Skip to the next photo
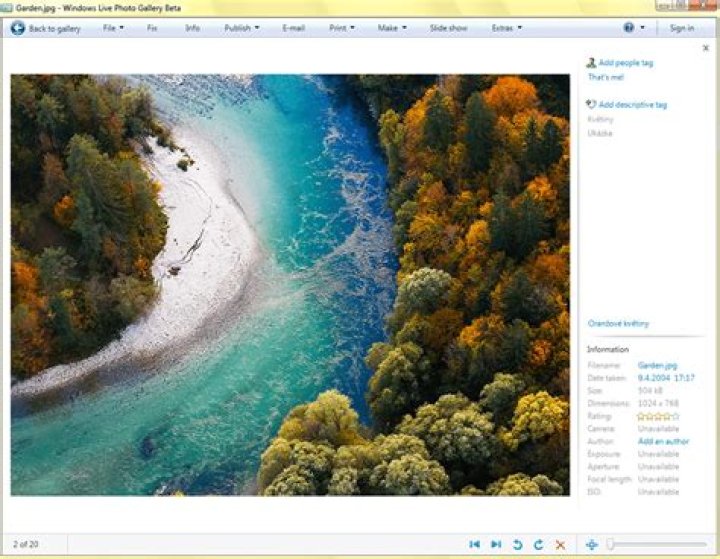The image size is (720, 559). (496, 544)
